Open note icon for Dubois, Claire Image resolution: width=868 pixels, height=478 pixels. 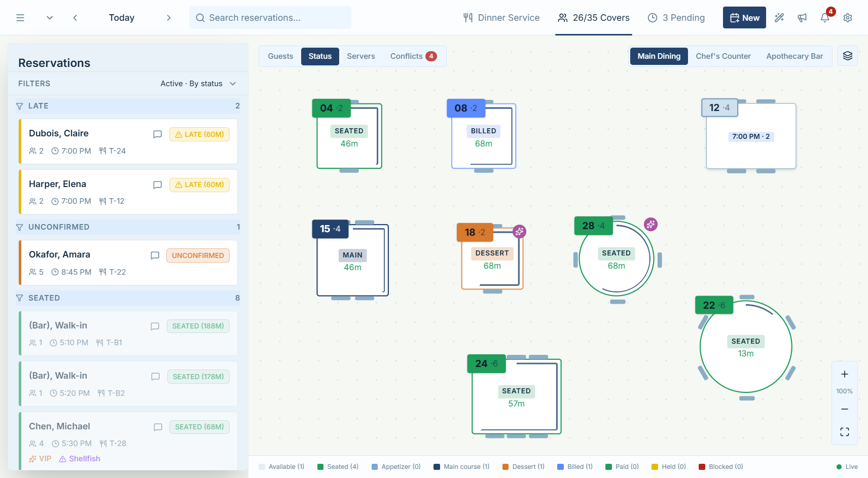tap(158, 134)
